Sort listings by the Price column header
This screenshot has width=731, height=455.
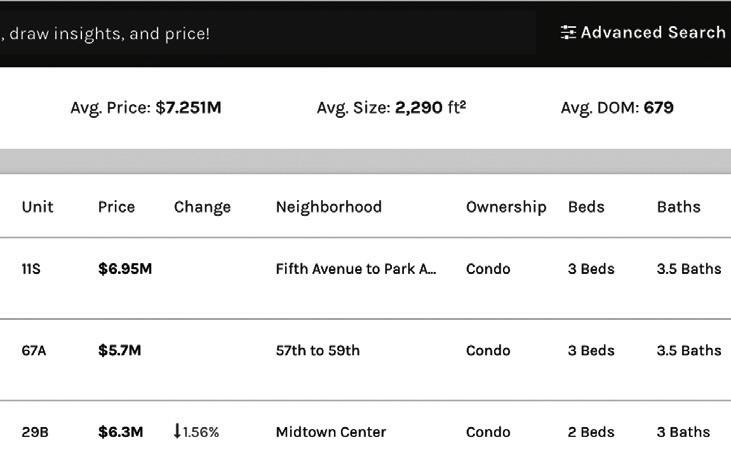pyautogui.click(x=116, y=207)
